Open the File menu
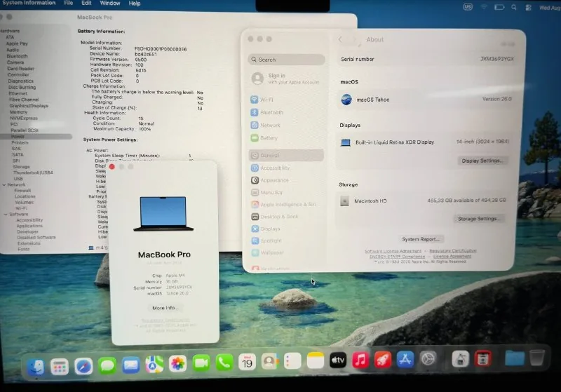The height and width of the screenshot is (392, 561). [68, 3]
